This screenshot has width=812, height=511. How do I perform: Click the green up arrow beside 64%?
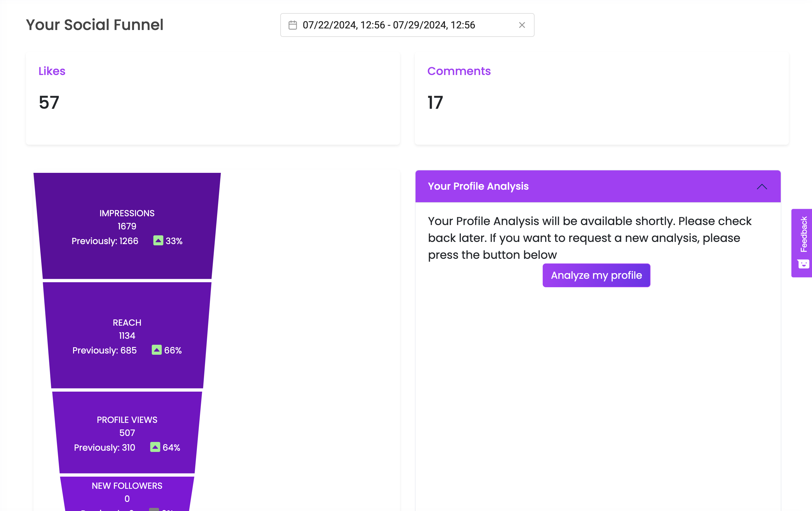[155, 447]
